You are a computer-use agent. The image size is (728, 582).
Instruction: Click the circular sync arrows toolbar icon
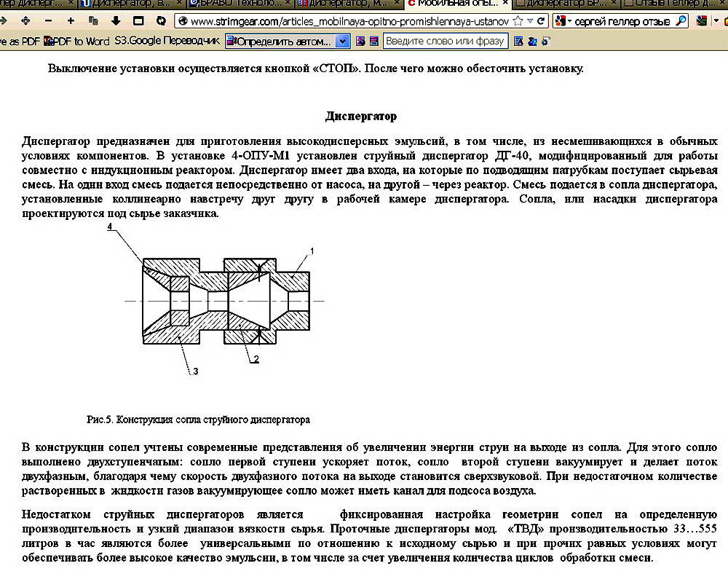point(161,21)
